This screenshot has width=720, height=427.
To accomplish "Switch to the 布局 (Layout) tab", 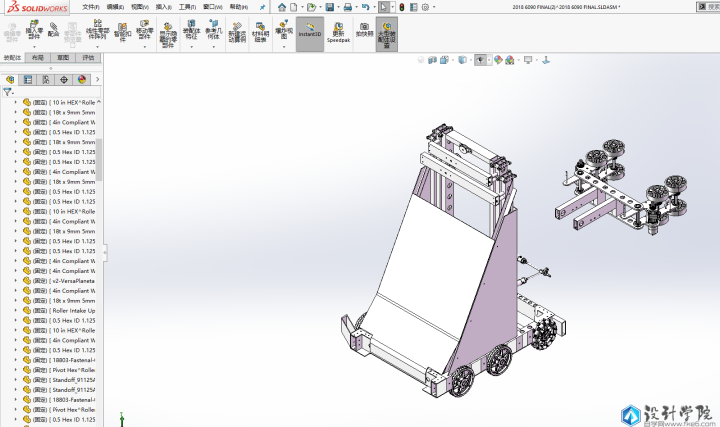I will point(38,58).
